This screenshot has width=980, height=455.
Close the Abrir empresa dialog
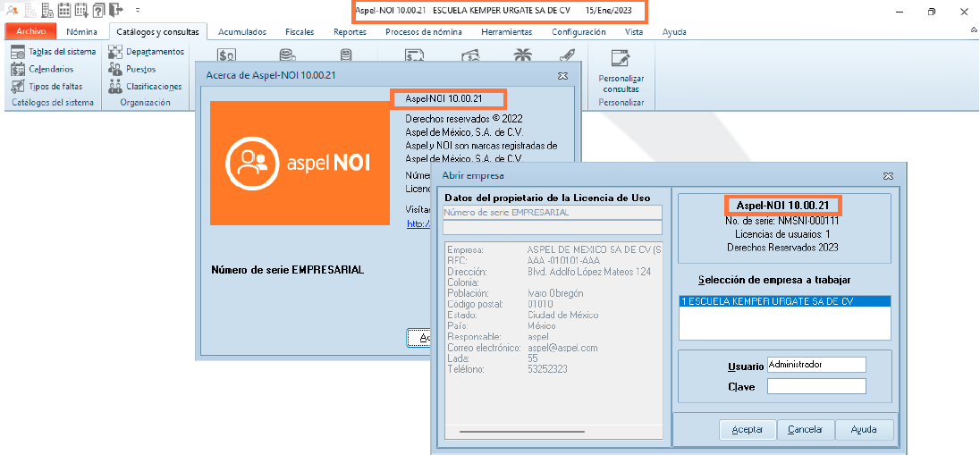pos(888,176)
